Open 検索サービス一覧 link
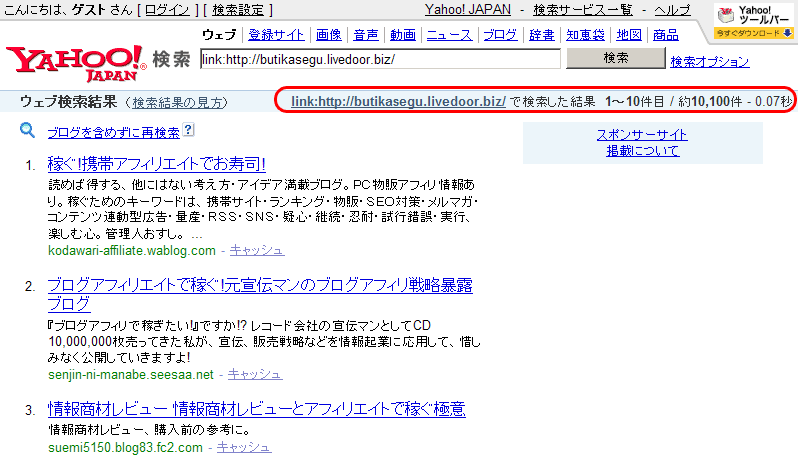 click(583, 10)
